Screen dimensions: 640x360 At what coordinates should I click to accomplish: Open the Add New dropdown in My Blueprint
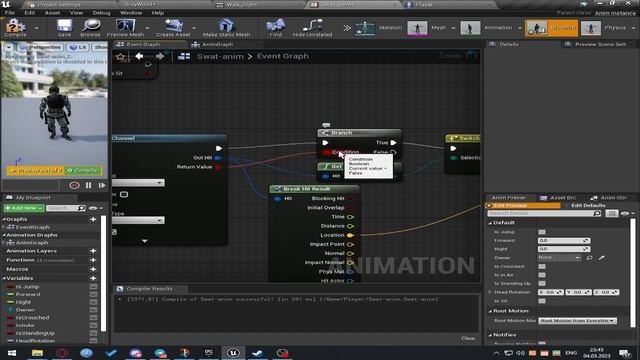pos(23,208)
